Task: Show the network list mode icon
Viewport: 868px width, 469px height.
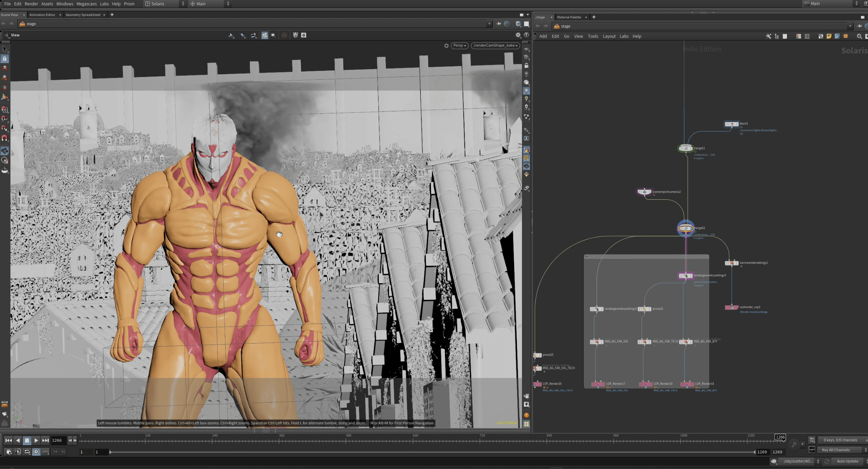Action: point(785,36)
